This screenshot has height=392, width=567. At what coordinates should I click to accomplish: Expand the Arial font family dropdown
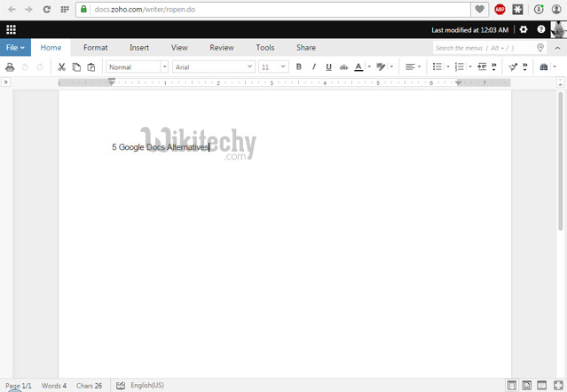(x=213, y=67)
